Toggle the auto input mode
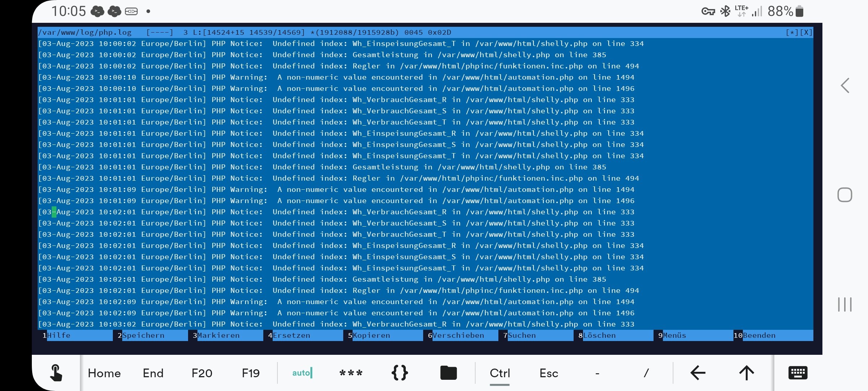The height and width of the screenshot is (391, 868). point(302,373)
